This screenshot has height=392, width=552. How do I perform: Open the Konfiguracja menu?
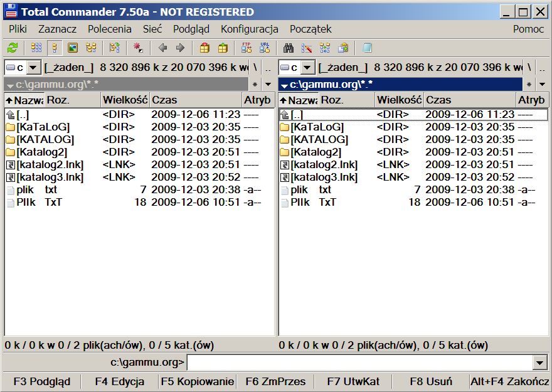250,29
